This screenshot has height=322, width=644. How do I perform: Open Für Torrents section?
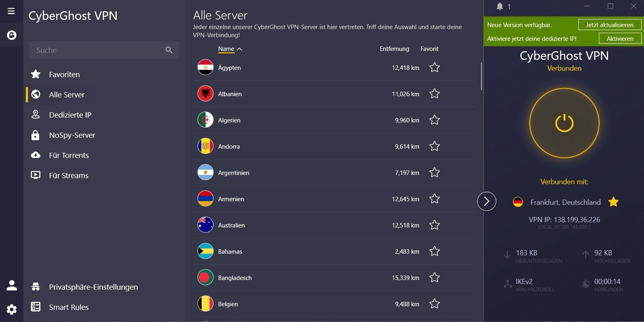69,155
